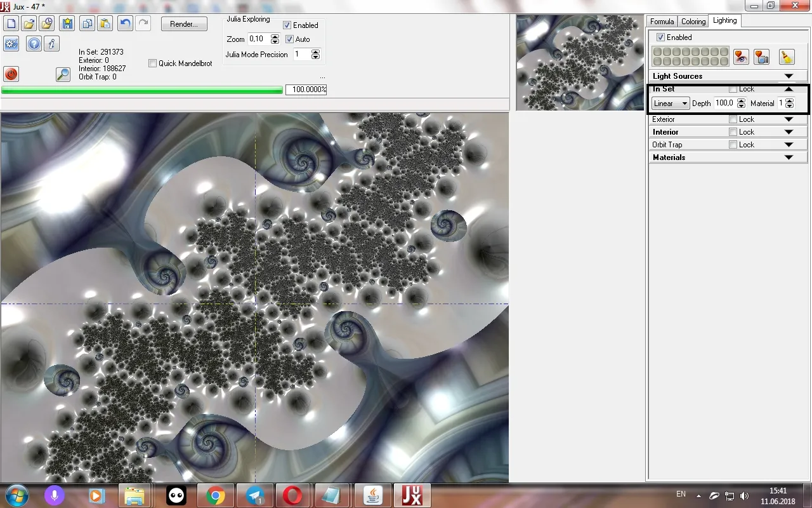This screenshot has height=508, width=812.
Task: Open recent files with the folder-clock icon
Action: [x=46, y=24]
